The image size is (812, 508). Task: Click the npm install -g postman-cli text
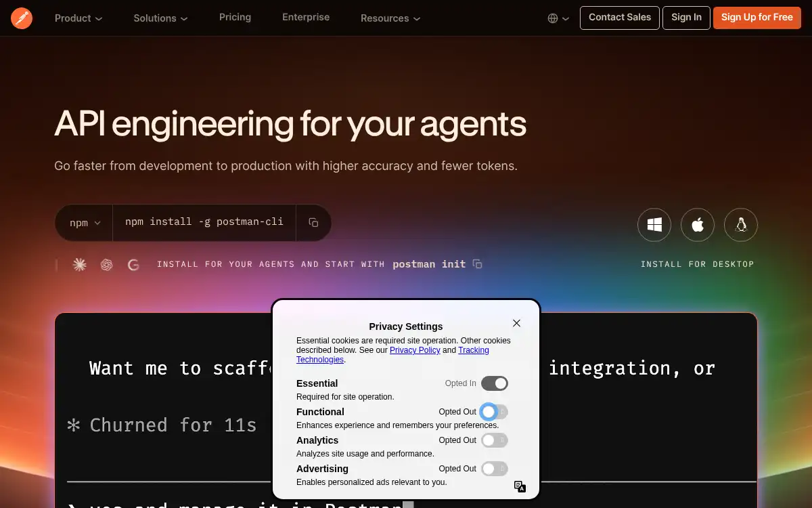coord(204,221)
